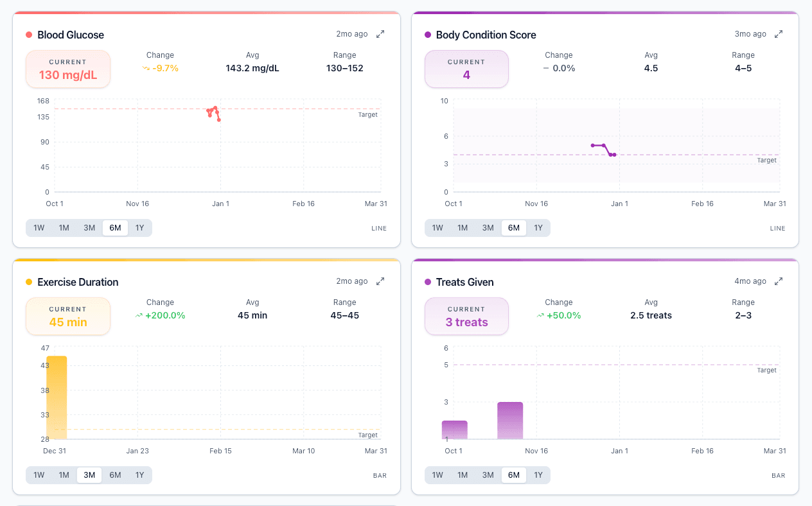The width and height of the screenshot is (812, 506).
Task: Set Body Condition Score to 1W range
Action: pos(437,227)
